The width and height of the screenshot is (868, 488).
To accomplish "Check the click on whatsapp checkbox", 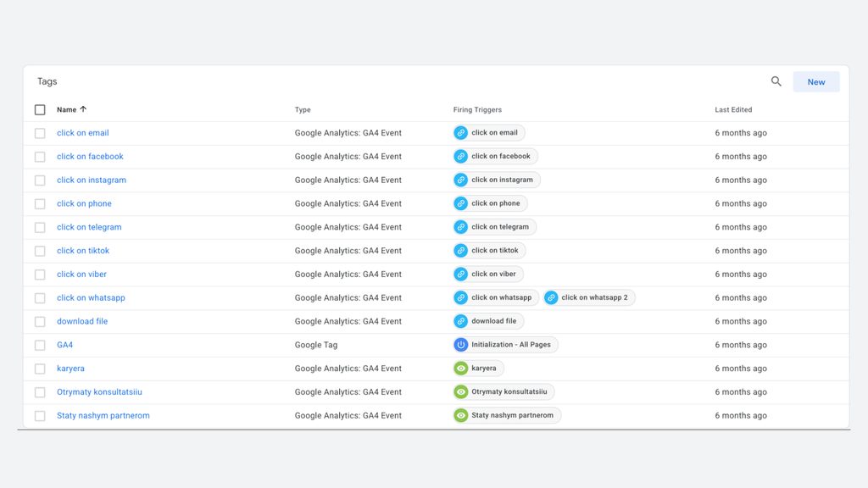I will click(40, 298).
